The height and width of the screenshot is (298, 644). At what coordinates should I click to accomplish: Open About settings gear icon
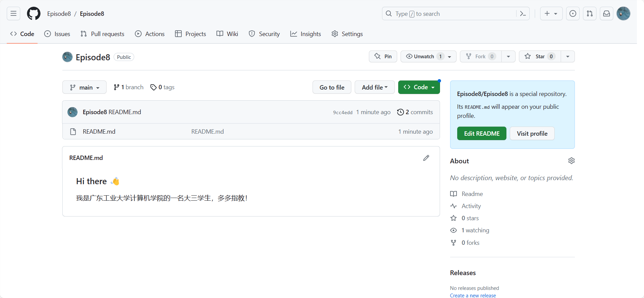[x=571, y=161]
